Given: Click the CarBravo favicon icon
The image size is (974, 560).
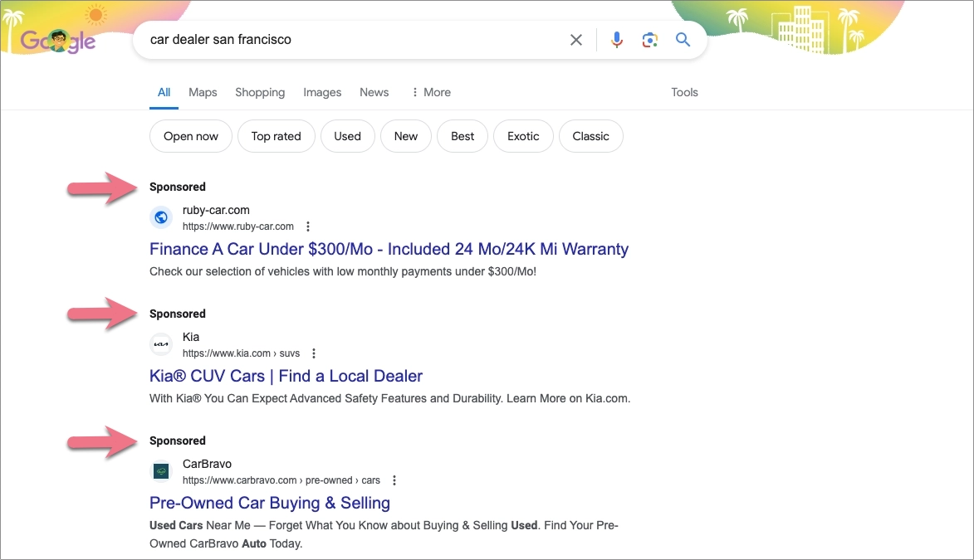Looking at the screenshot, I should tap(161, 471).
